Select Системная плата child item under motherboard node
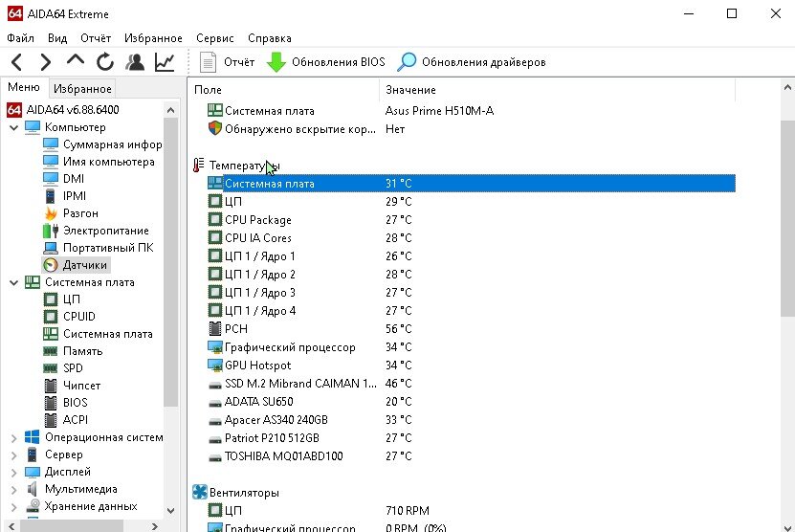The image size is (795, 532). 107,334
